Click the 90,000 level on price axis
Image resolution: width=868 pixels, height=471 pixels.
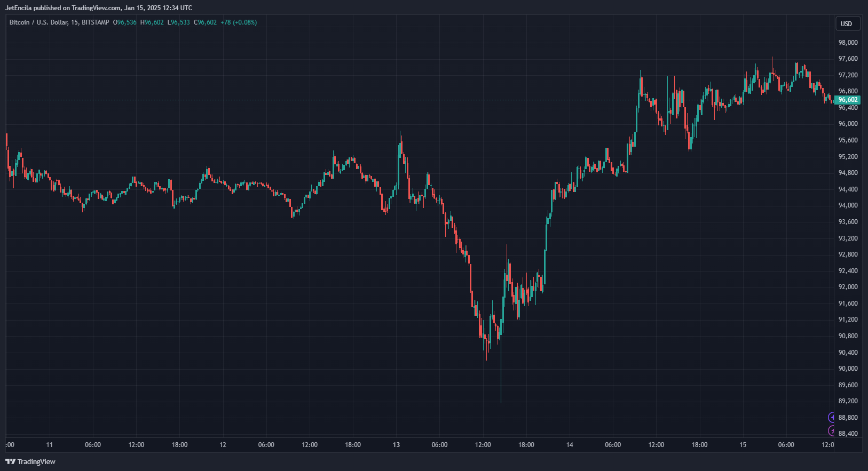[x=848, y=369]
